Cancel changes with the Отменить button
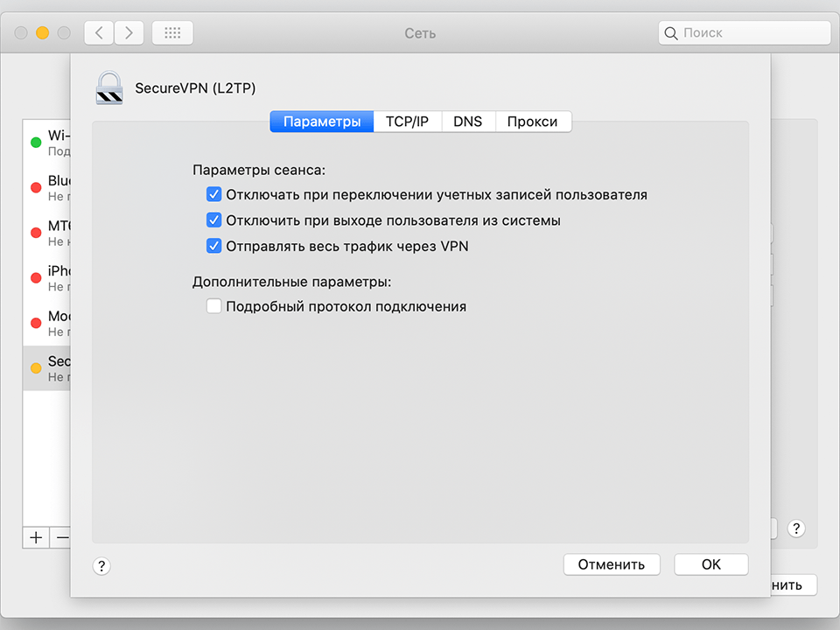840x630 pixels. tap(612, 564)
